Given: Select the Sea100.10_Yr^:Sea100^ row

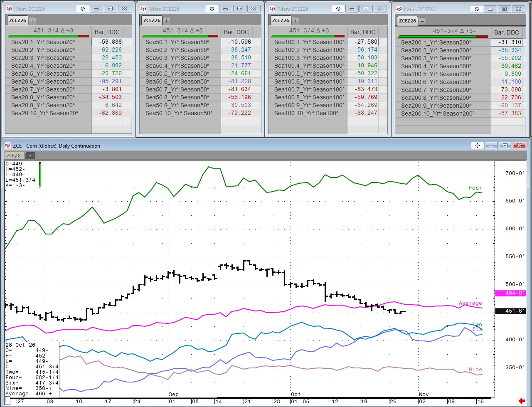Looking at the screenshot, I should [308, 113].
